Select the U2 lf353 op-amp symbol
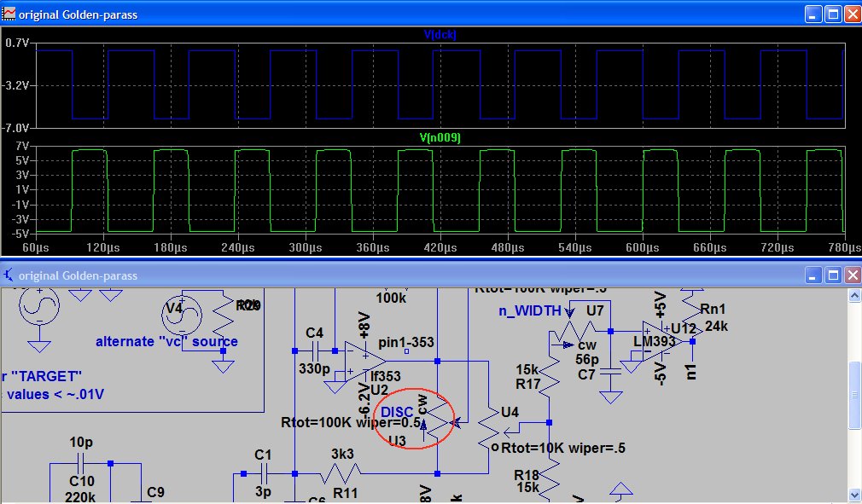 tap(365, 360)
